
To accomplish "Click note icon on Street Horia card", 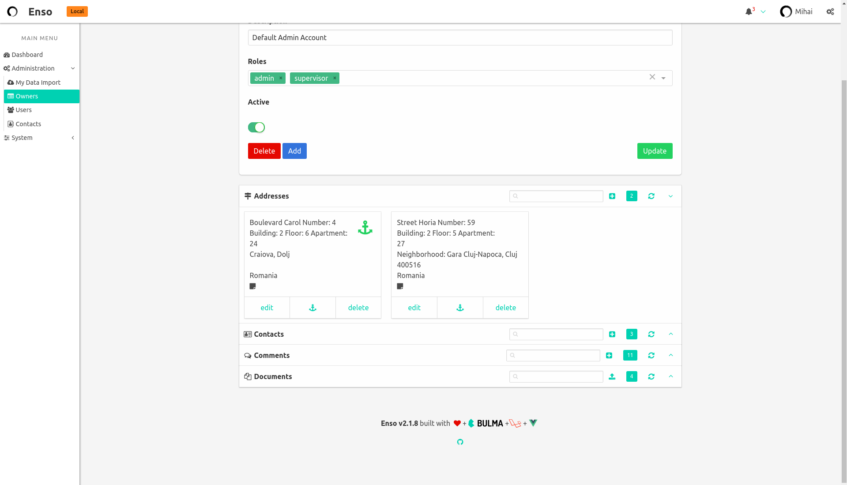I will [x=400, y=286].
